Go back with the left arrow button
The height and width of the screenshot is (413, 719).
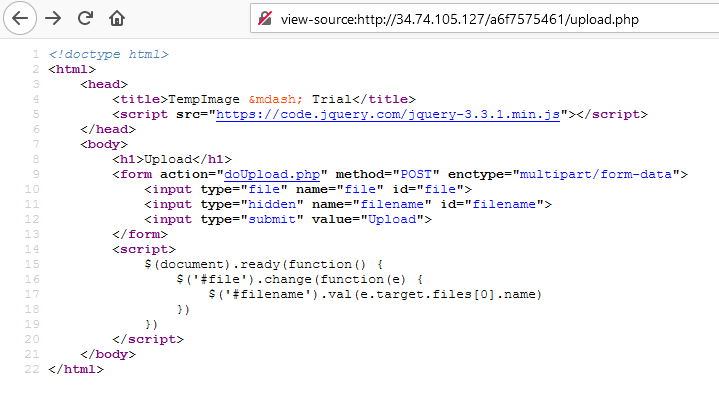coord(20,18)
